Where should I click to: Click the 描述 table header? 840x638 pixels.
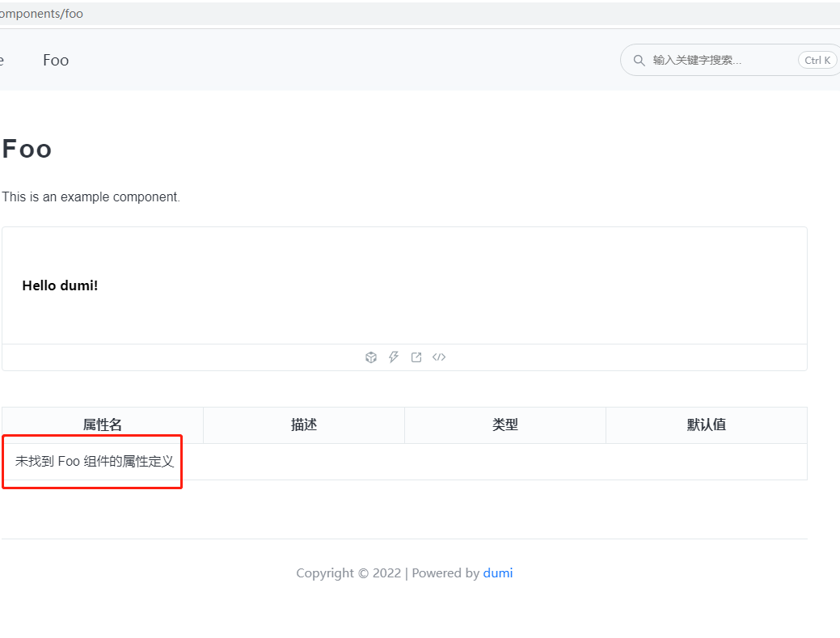(x=303, y=425)
